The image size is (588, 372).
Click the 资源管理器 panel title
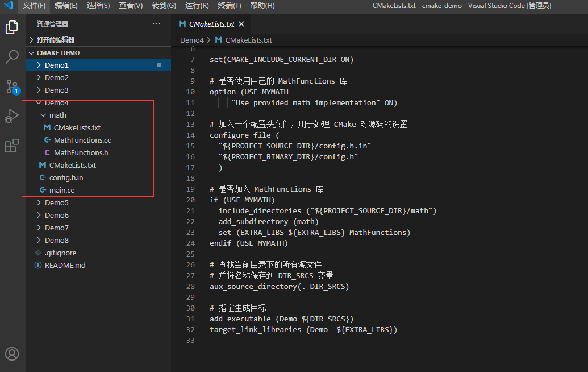click(x=52, y=24)
